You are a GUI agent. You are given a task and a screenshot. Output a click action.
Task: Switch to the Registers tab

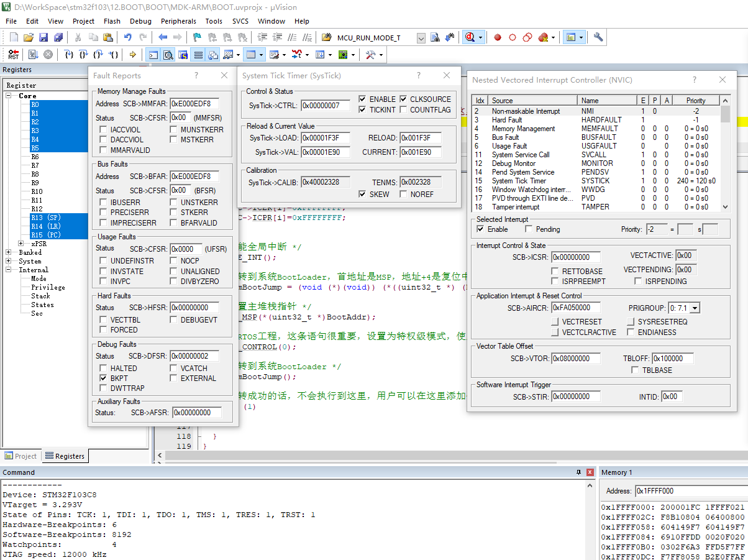click(x=65, y=456)
